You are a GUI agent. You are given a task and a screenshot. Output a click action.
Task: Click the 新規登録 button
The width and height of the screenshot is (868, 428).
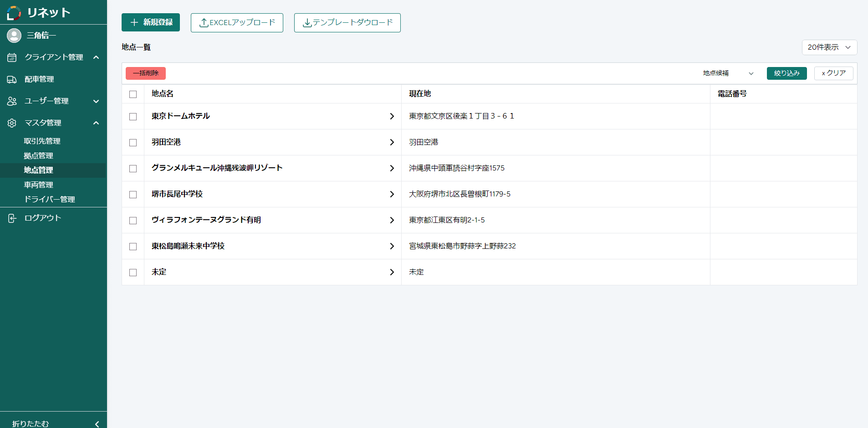(151, 22)
